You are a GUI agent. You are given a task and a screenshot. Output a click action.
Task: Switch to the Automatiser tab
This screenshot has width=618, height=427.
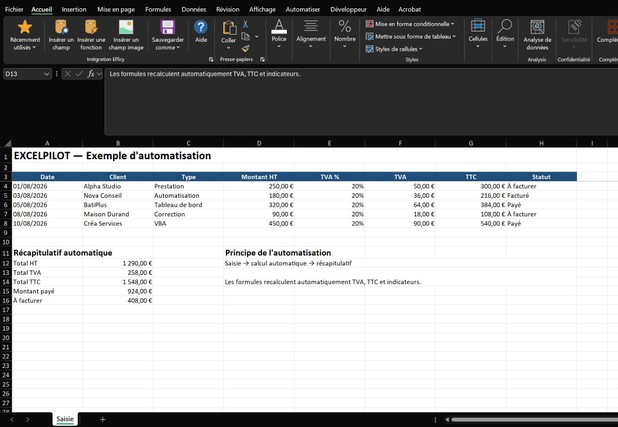303,9
